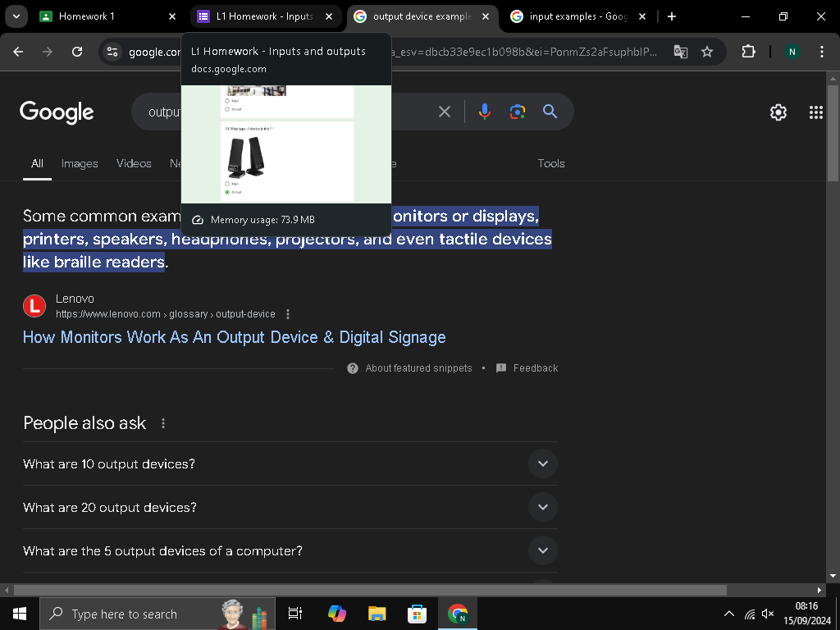The width and height of the screenshot is (840, 630).
Task: Clear the search box text
Action: [x=445, y=112]
